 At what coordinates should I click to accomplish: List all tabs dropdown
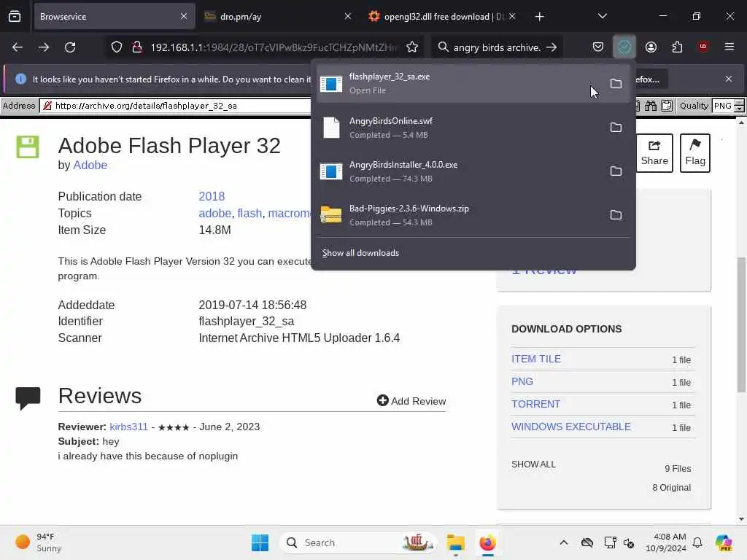click(602, 16)
